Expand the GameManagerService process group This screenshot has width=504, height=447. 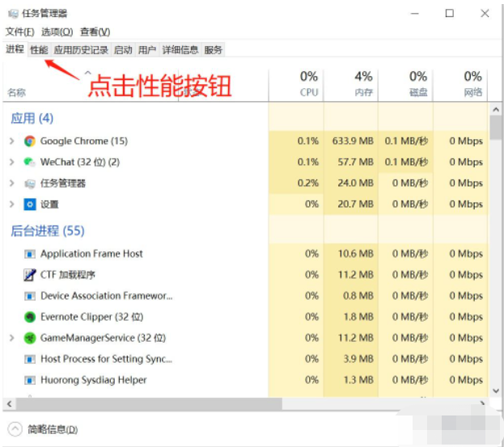click(11, 338)
